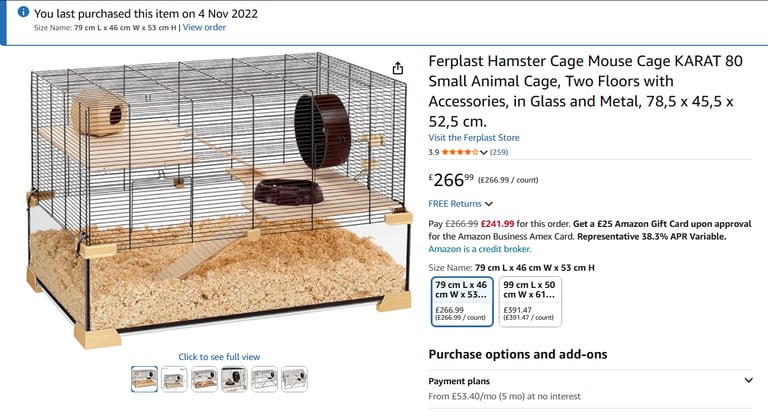Click the blue info icon in purchase banner
The width and height of the screenshot is (768, 418).
[x=23, y=12]
